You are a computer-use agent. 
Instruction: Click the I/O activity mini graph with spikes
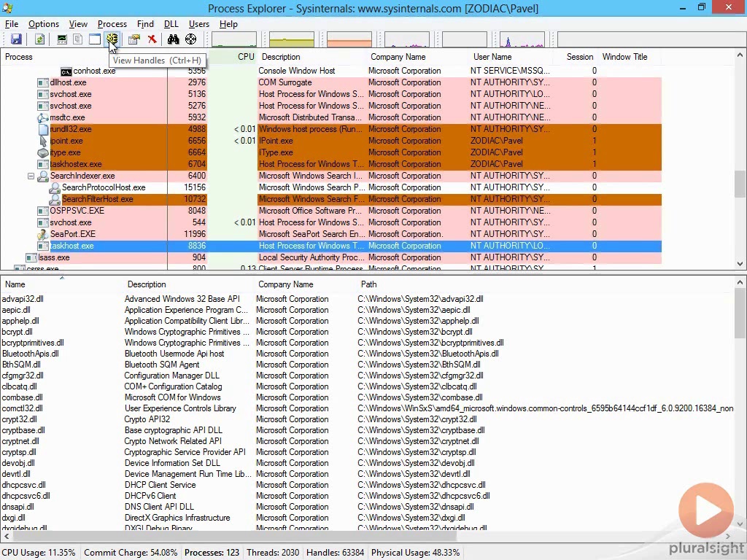coord(522,39)
